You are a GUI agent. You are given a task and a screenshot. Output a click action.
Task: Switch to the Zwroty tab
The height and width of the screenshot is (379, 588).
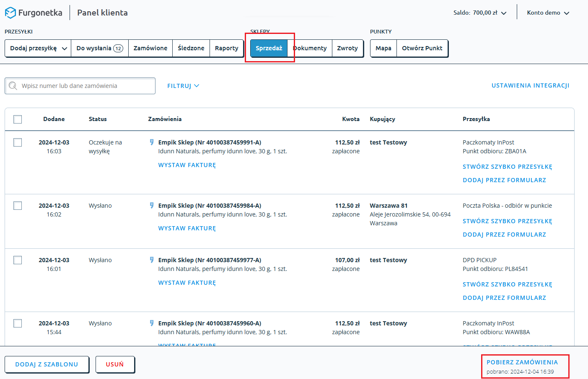347,48
